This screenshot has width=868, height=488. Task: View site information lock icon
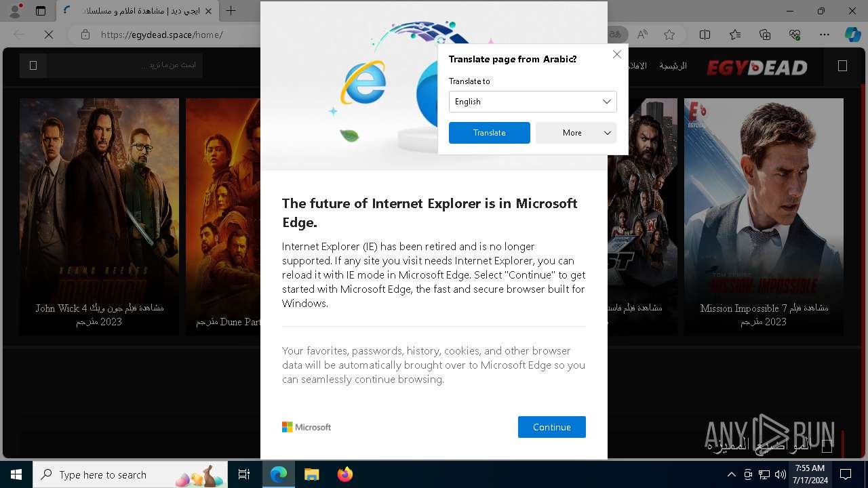85,35
